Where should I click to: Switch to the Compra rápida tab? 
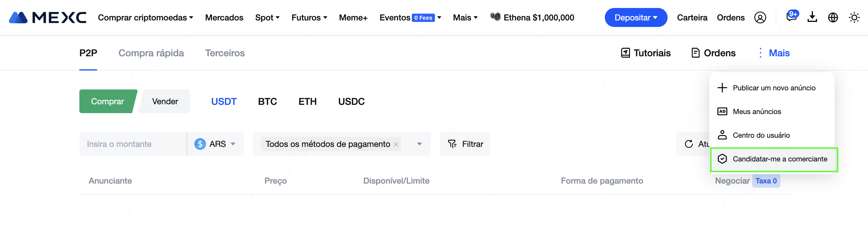(x=151, y=53)
